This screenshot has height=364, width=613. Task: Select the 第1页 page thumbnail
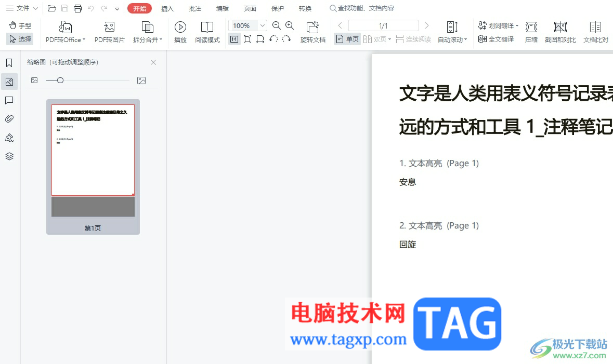coord(93,167)
